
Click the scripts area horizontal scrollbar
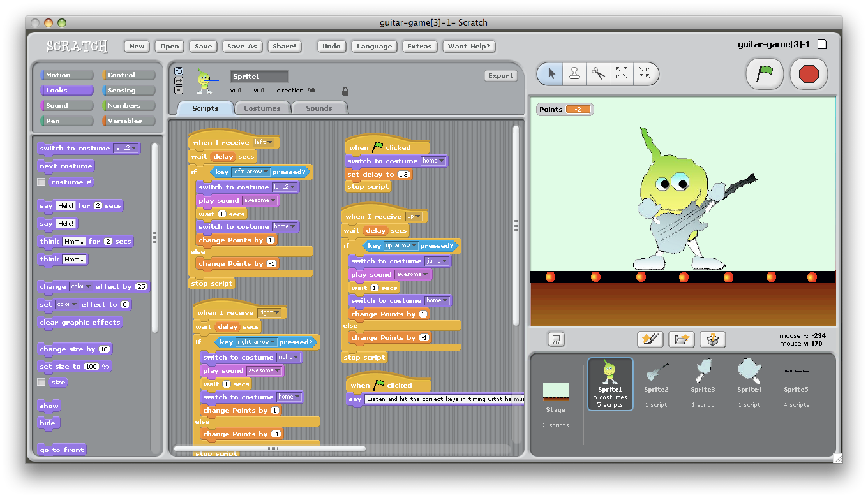[270, 448]
